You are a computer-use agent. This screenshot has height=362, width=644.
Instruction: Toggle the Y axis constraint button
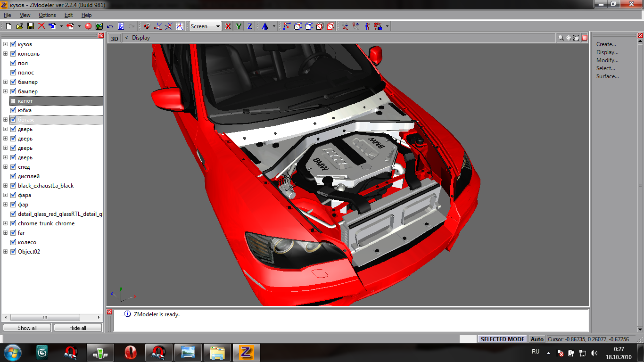239,26
